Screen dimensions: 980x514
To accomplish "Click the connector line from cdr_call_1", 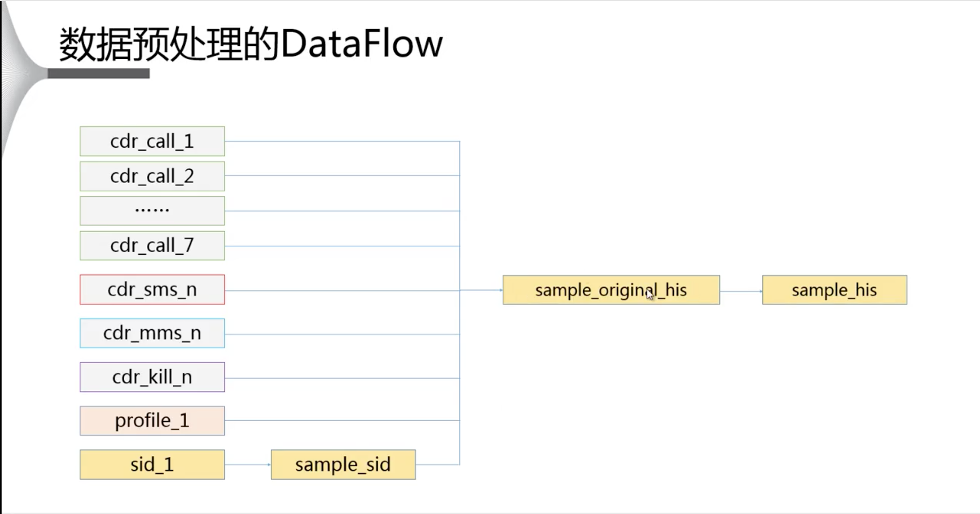I will [342, 141].
